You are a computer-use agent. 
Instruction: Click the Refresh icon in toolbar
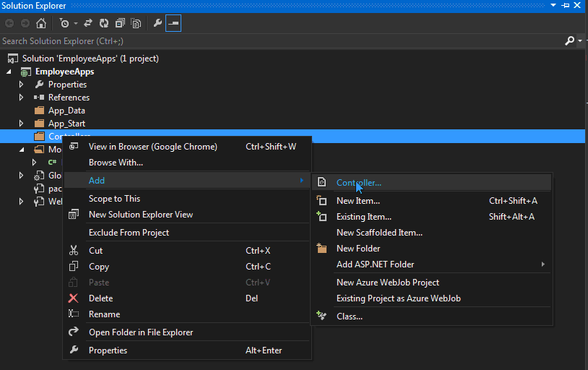tap(104, 23)
